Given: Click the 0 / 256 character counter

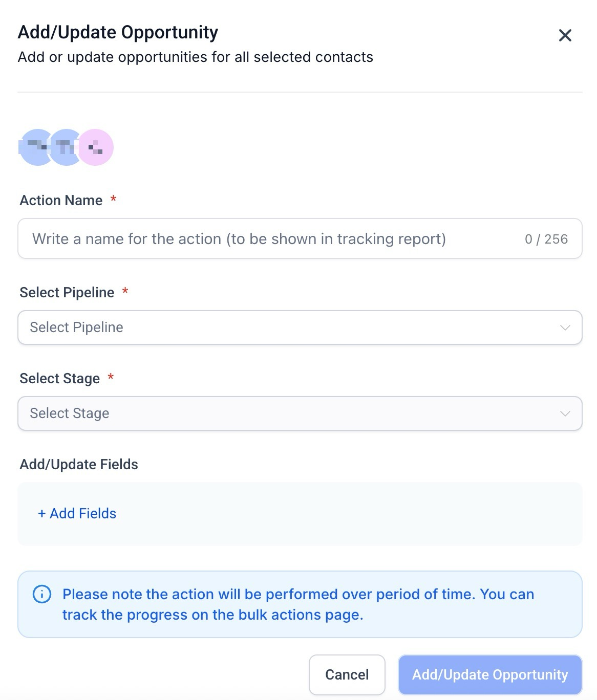Looking at the screenshot, I should pos(546,239).
